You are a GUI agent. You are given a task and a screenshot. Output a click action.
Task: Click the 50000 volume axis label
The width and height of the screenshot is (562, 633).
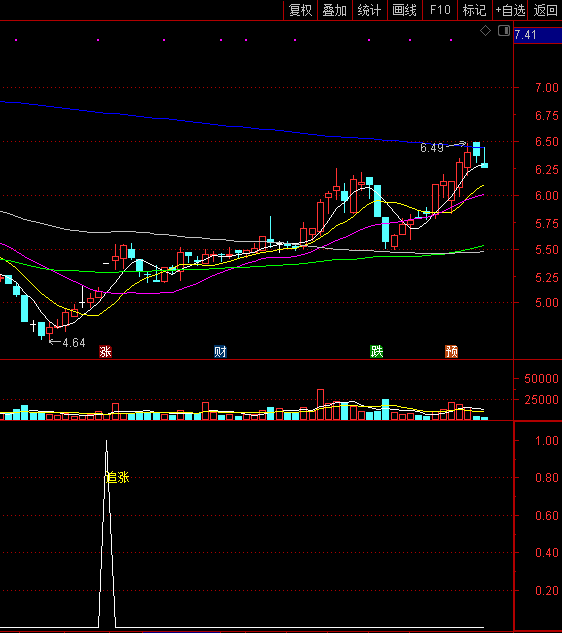541,379
